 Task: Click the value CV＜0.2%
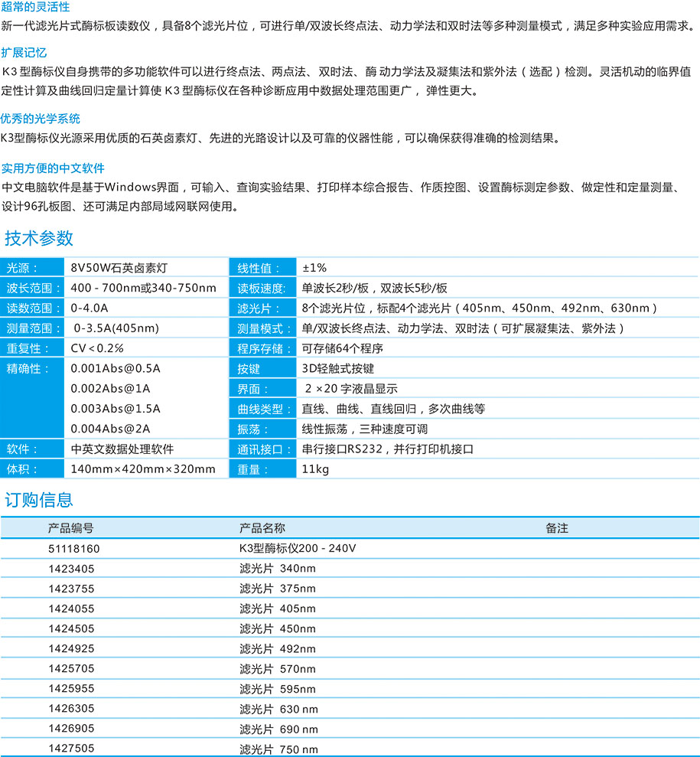coord(97,348)
